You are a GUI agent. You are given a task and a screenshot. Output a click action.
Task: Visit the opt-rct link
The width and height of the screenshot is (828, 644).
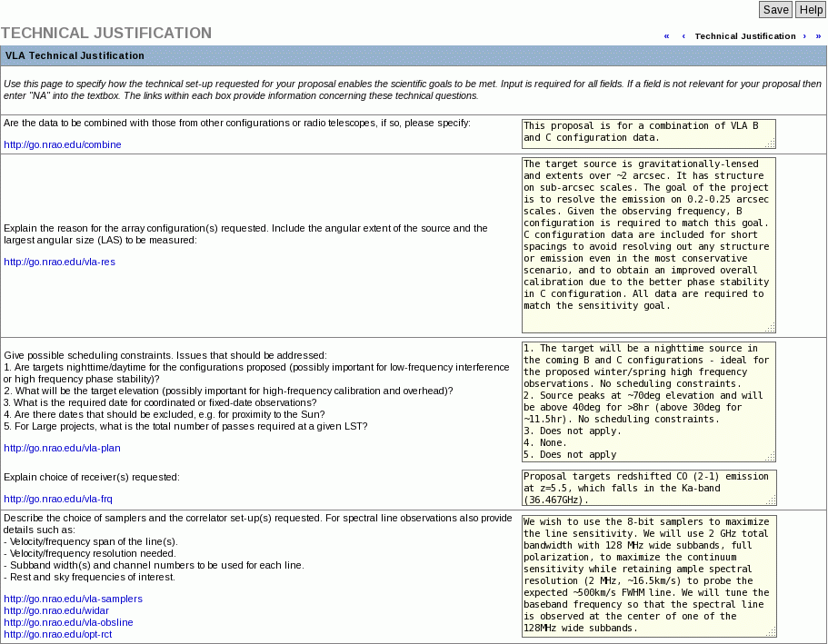coord(57,634)
